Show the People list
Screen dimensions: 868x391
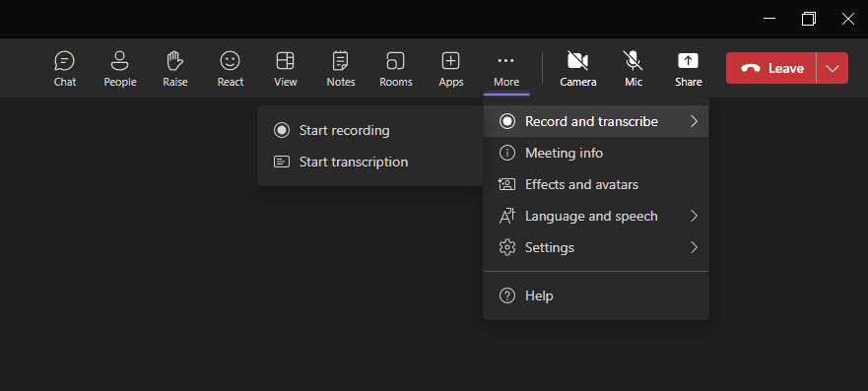click(120, 69)
